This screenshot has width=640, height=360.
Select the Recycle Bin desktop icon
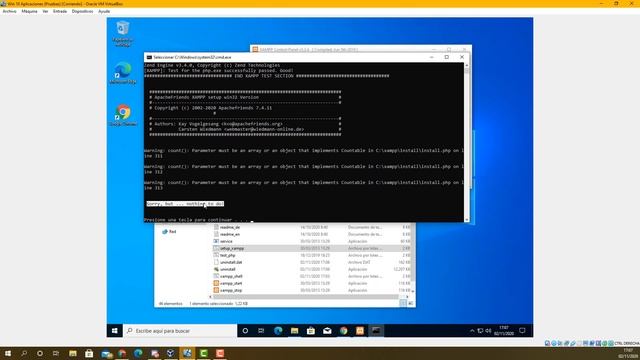pos(122,33)
